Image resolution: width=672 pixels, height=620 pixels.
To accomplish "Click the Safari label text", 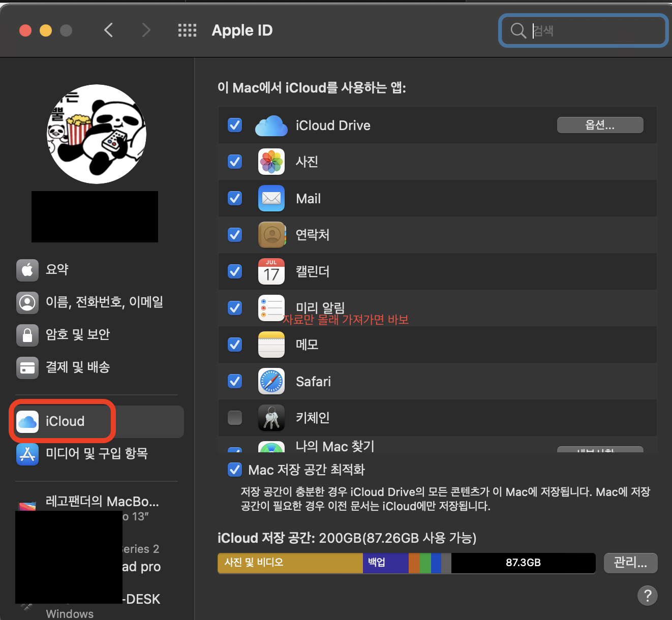I will tap(313, 382).
